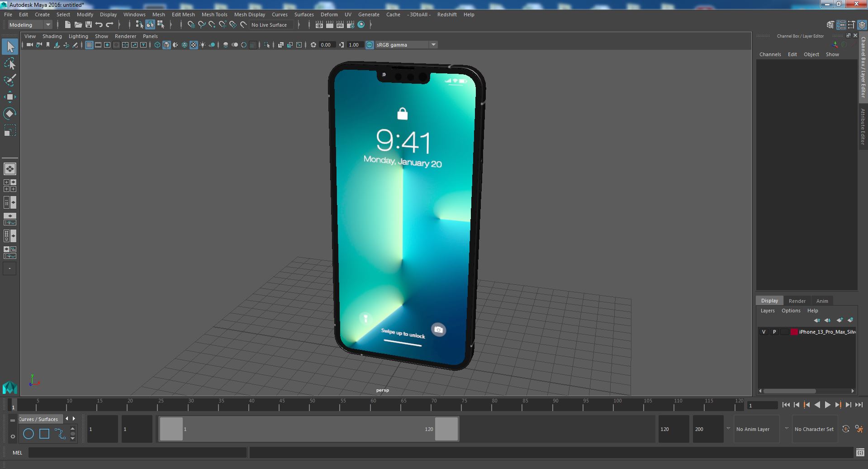Open animation preferences icon

click(859, 429)
